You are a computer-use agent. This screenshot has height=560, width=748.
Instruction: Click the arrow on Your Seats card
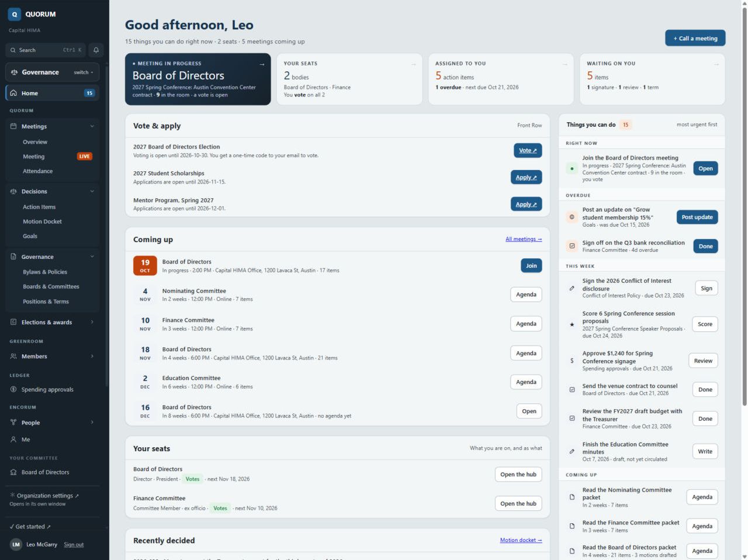click(x=414, y=64)
